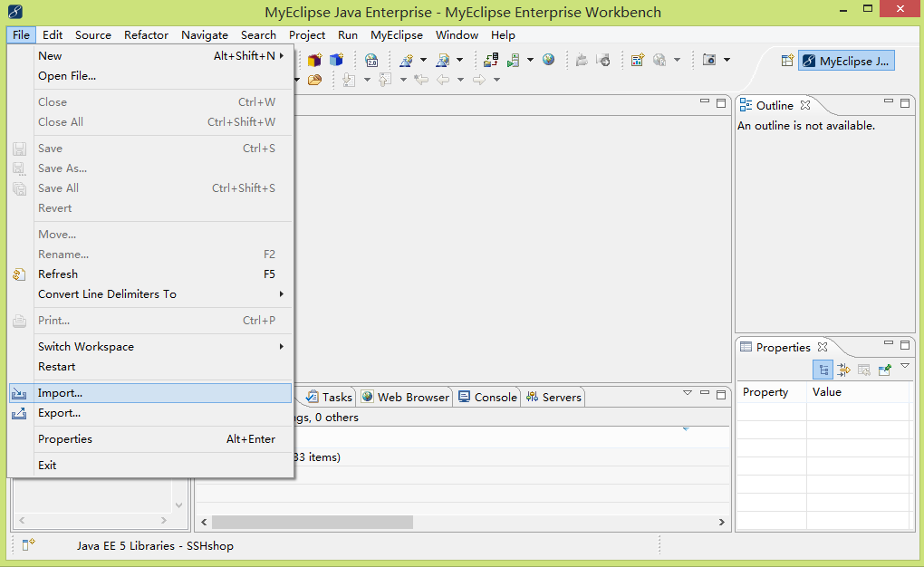Screen dimensions: 924x567
Task: Open the bottom panel view menu triangle
Action: click(687, 392)
